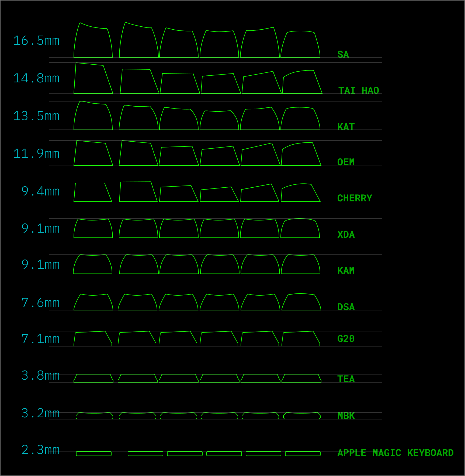
Task: Select the XDA profile label
Action: pos(346,235)
